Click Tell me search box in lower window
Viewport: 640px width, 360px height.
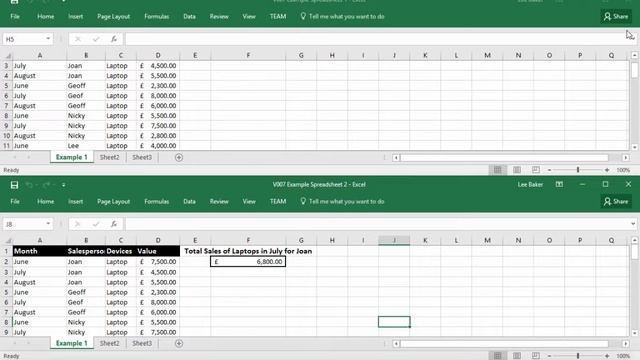(342, 201)
